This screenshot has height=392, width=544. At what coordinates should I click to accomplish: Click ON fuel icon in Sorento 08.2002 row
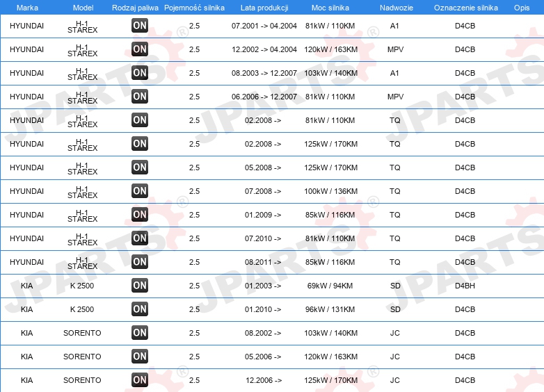[140, 332]
